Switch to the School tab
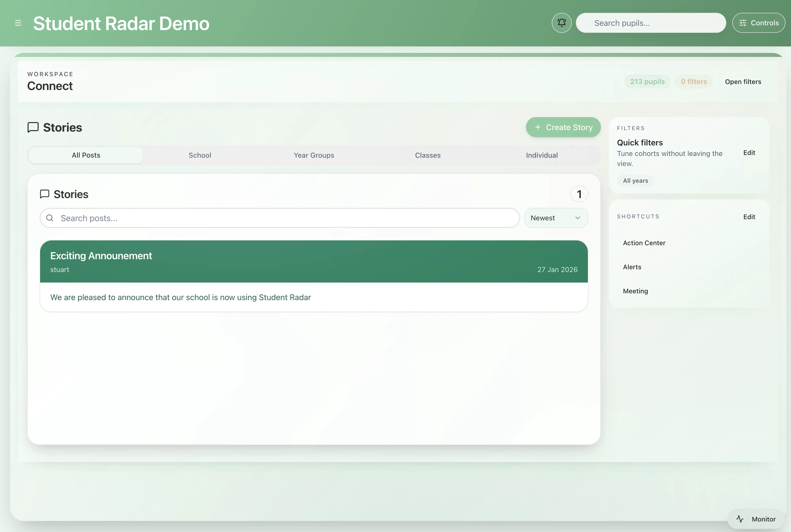 (200, 155)
